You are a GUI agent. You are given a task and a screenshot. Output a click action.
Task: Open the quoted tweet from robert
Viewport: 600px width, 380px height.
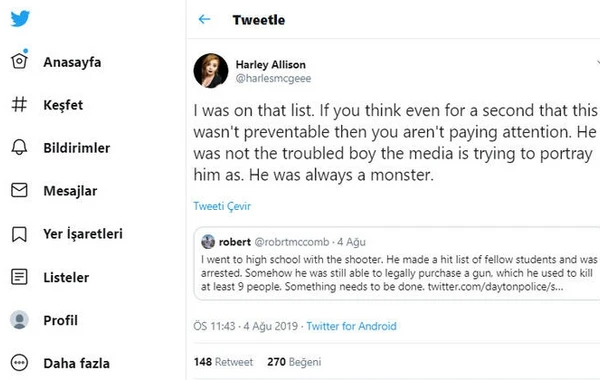pos(396,263)
